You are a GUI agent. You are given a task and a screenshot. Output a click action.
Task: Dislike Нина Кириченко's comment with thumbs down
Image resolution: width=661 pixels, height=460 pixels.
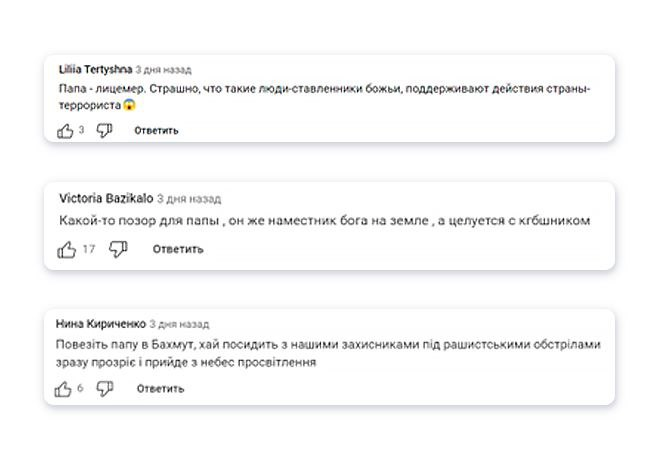(x=105, y=389)
